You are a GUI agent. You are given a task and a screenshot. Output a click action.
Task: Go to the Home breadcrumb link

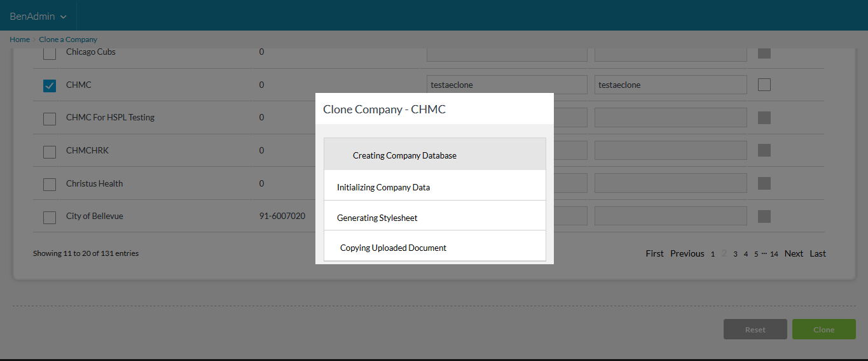(x=20, y=39)
